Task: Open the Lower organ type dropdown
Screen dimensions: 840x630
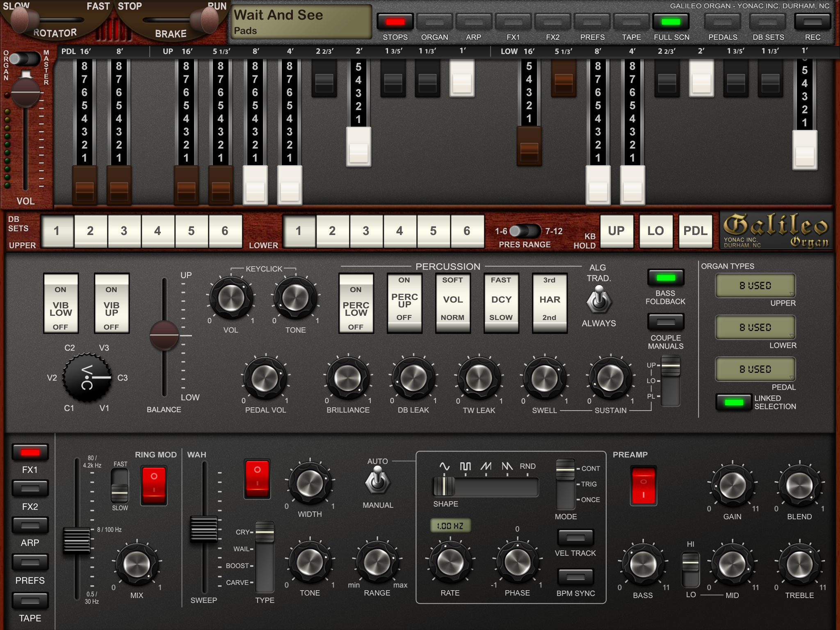Action: pyautogui.click(x=755, y=327)
